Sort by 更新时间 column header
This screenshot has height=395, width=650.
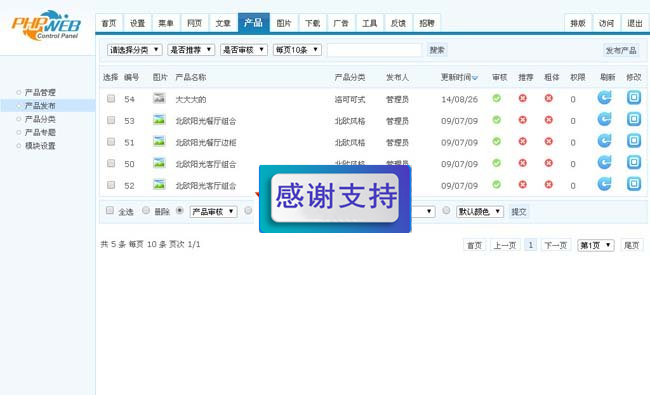(459, 77)
